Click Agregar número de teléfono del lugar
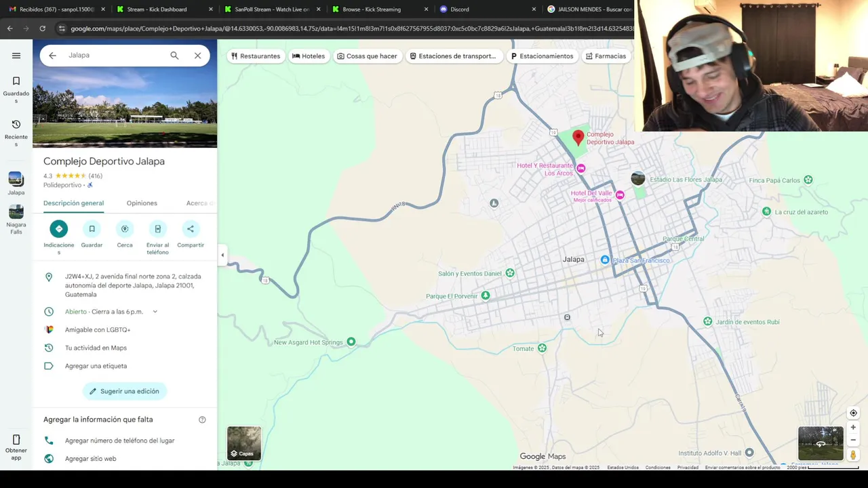868x488 pixels. click(125, 441)
